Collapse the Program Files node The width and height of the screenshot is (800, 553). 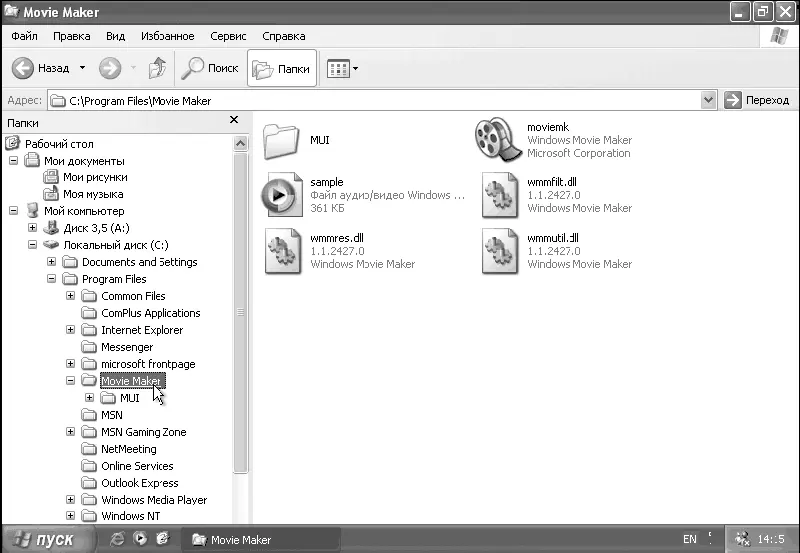pyautogui.click(x=52, y=279)
